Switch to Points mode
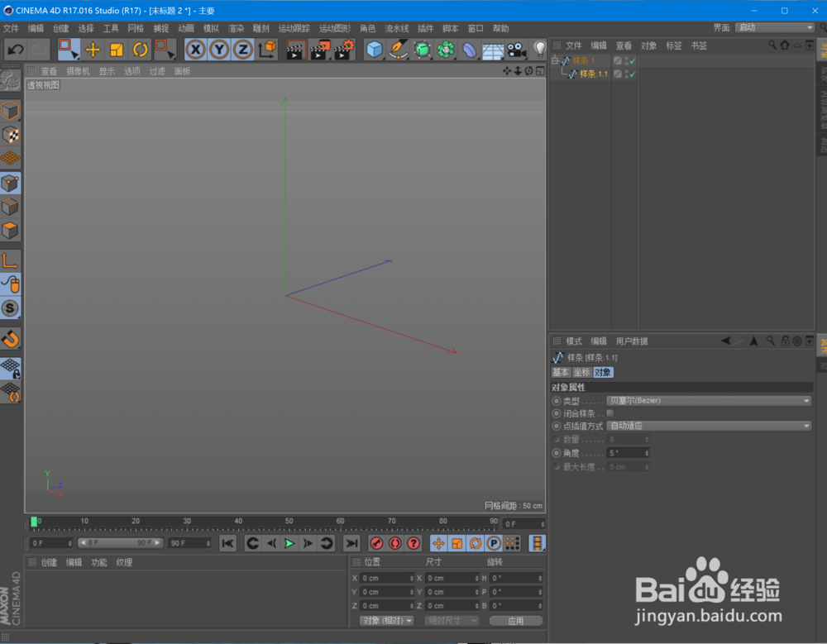 [x=10, y=183]
